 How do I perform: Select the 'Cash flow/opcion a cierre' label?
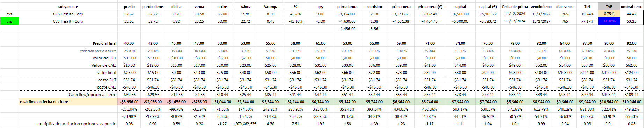[x=92, y=95]
